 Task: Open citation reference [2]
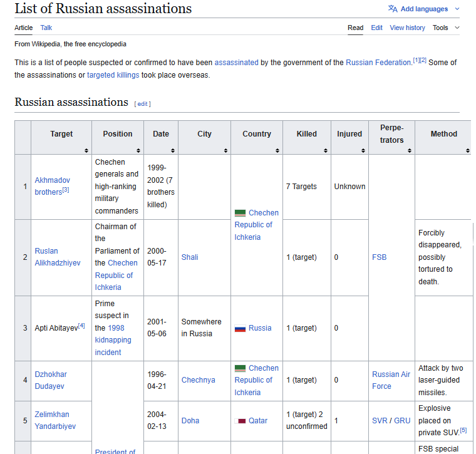point(423,60)
